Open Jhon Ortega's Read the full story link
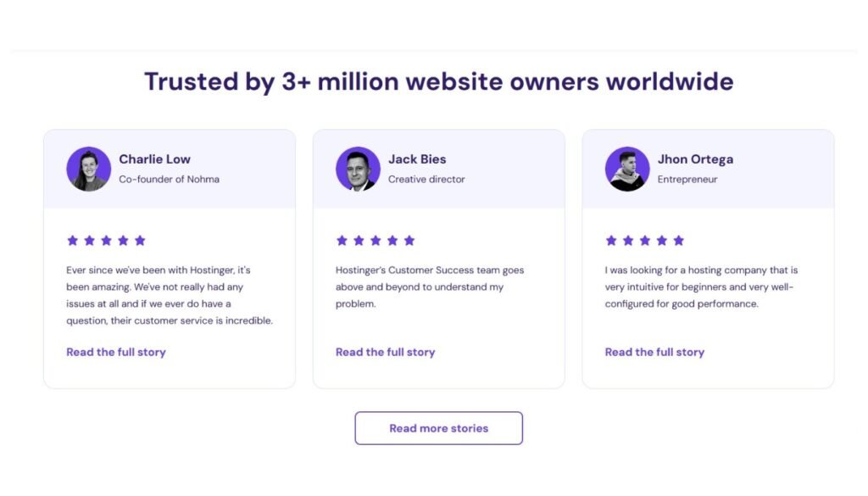This screenshot has width=868, height=496. [x=654, y=352]
